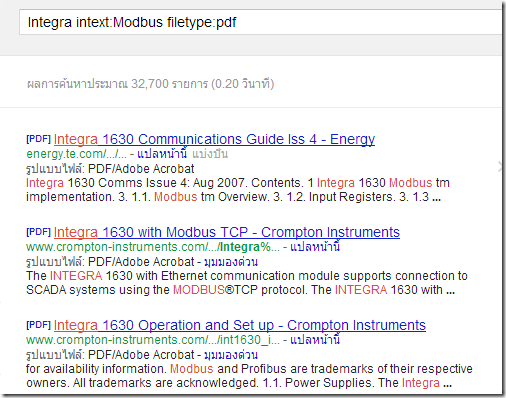Translate the Modbus TCP result page
Image resolution: width=506 pixels, height=398 pixels.
[315, 247]
